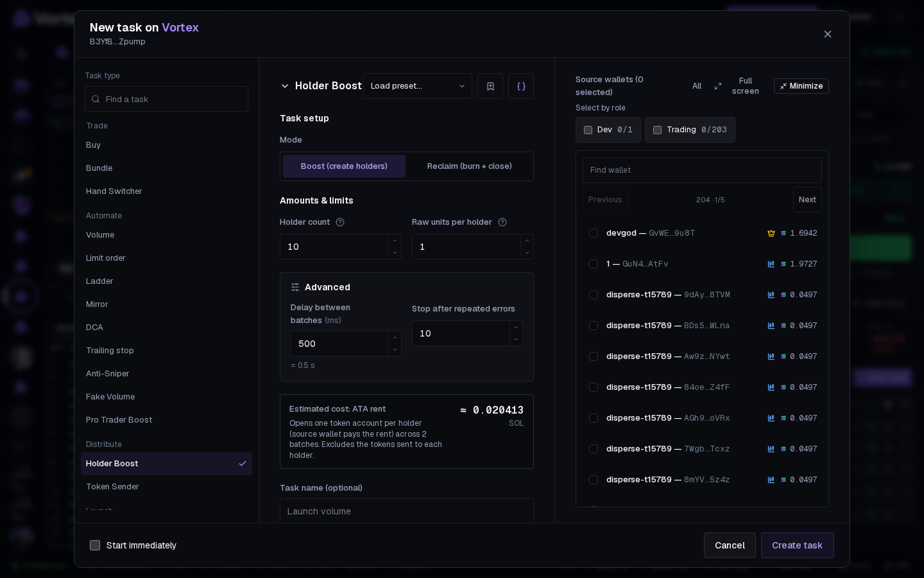The image size is (924, 578).
Task: Click the Advanced sliders icon
Action: point(295,287)
